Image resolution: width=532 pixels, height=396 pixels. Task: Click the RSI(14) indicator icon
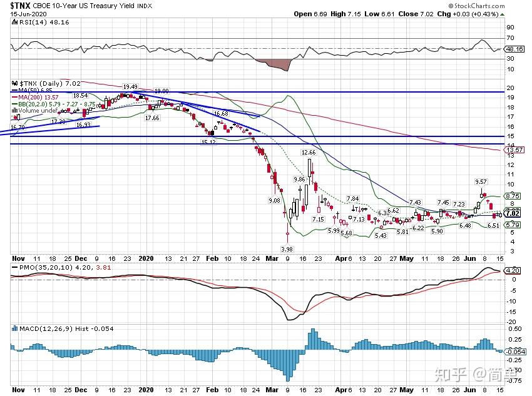click(14, 23)
